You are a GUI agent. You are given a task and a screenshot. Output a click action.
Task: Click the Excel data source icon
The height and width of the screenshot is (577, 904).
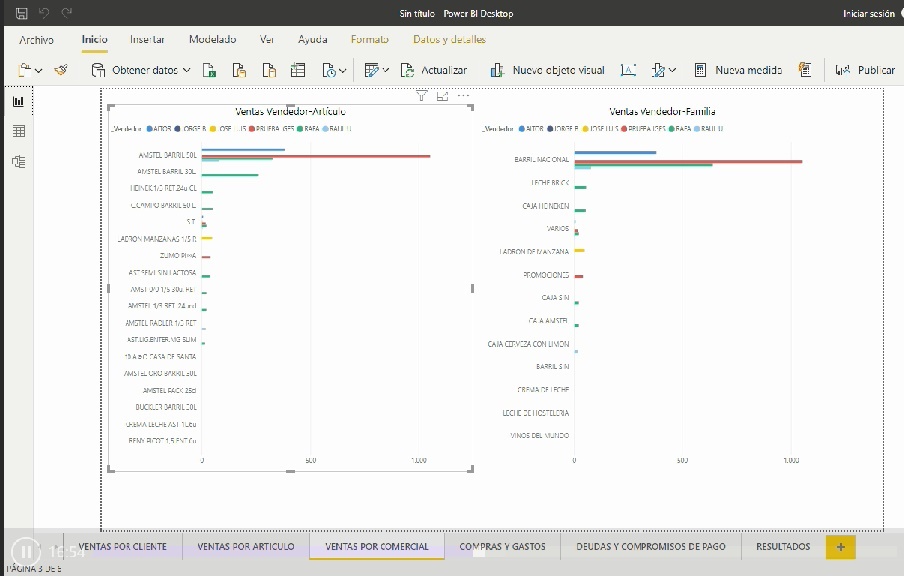(210, 70)
